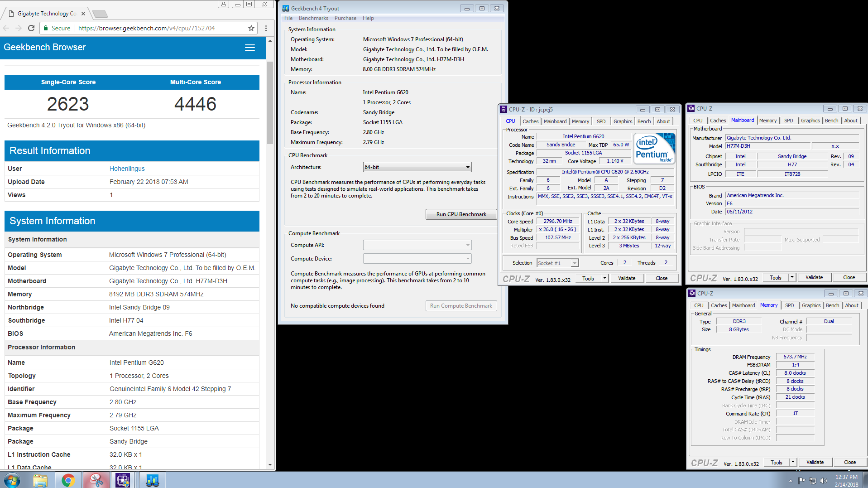Open the Chrome profile avatar button

click(223, 4)
